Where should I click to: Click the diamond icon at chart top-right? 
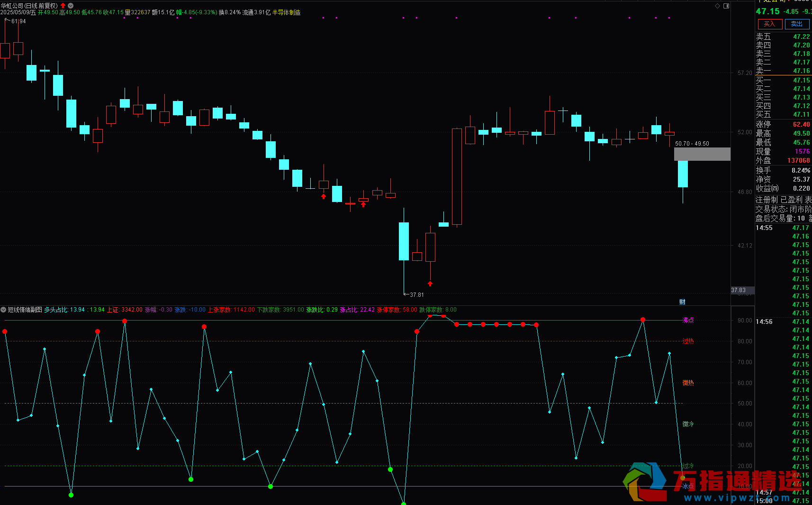(x=717, y=6)
